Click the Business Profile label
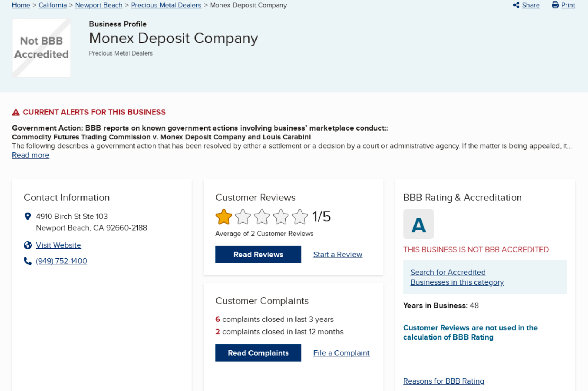The height and width of the screenshot is (391, 588). point(118,24)
